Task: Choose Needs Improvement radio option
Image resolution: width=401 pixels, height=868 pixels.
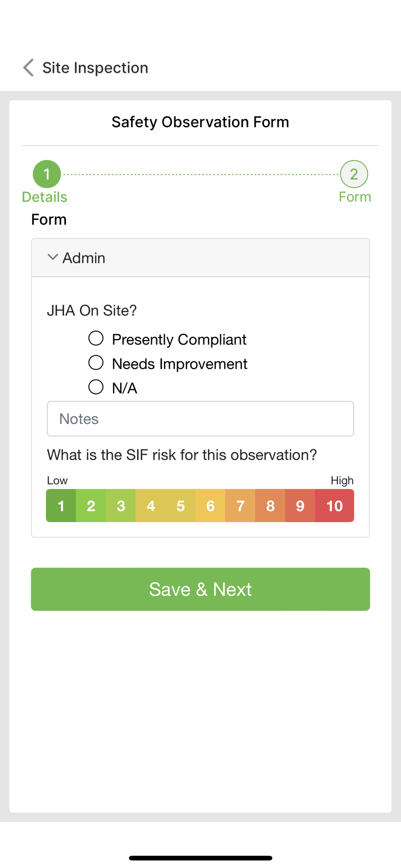Action: coord(96,363)
